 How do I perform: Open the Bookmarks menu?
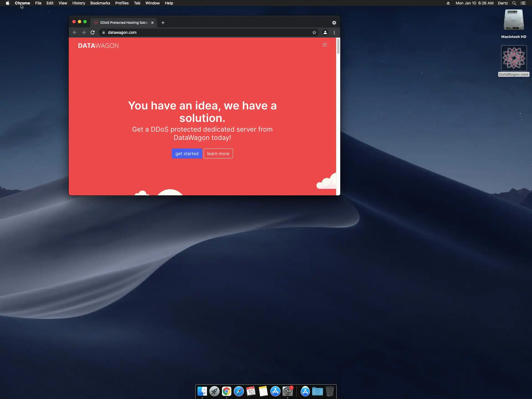pos(100,3)
